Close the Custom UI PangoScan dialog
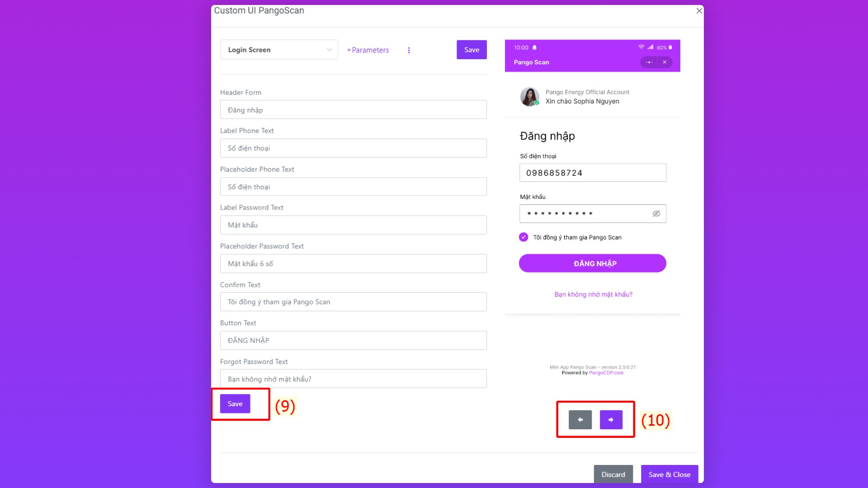This screenshot has height=488, width=868. (x=699, y=11)
